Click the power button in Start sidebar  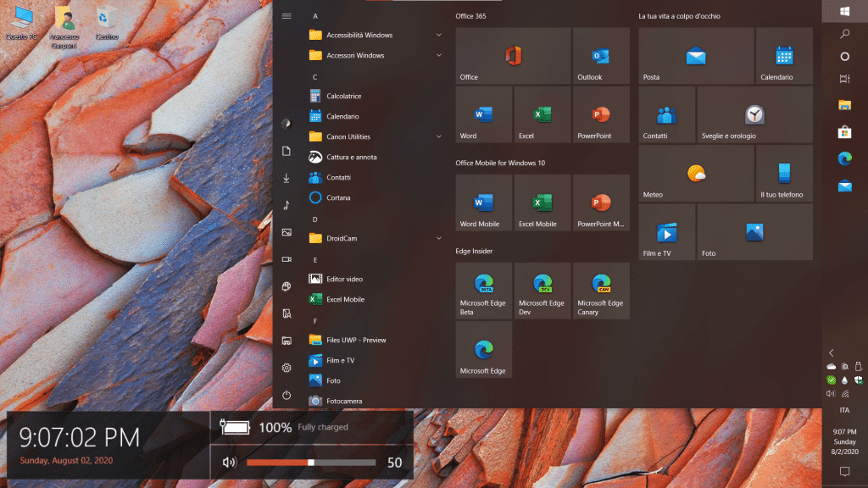tap(287, 395)
